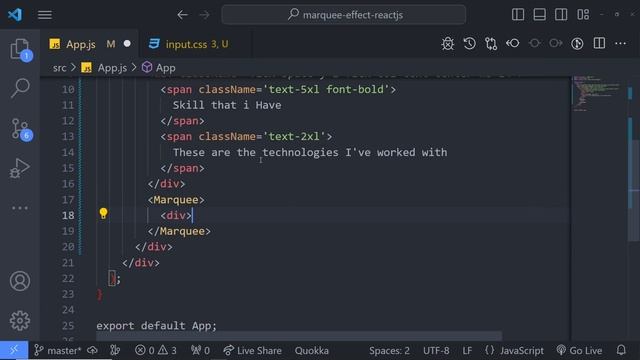Open the Run and Debug view

coord(20,168)
